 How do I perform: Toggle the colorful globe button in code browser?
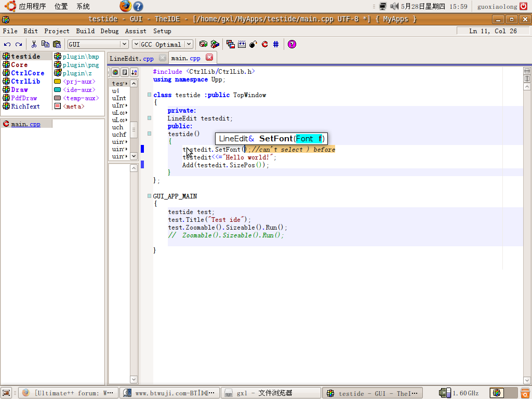point(115,72)
